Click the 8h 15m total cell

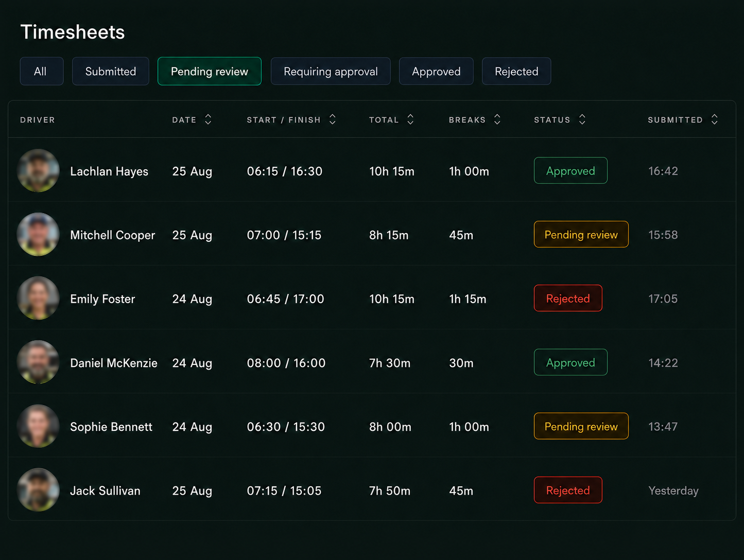click(389, 235)
